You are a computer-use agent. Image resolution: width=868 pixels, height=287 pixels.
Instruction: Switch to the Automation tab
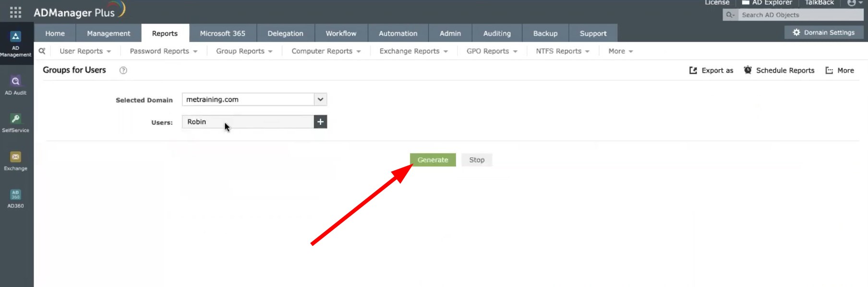[x=398, y=33]
